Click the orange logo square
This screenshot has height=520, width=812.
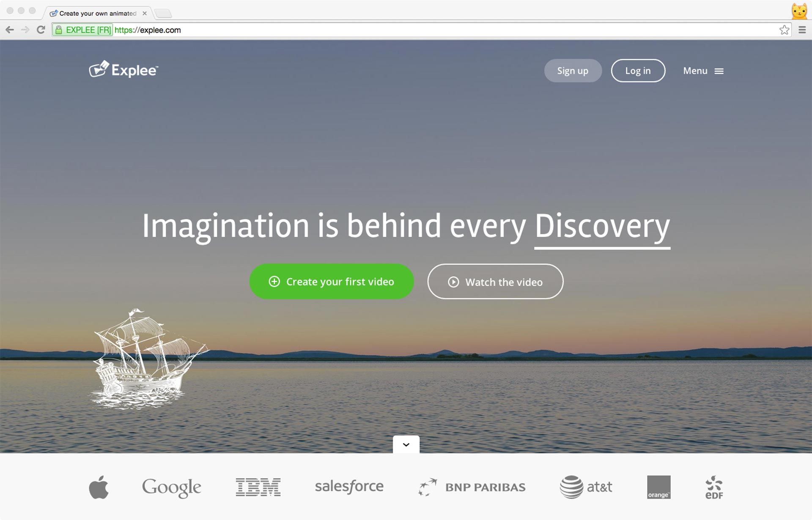click(659, 487)
